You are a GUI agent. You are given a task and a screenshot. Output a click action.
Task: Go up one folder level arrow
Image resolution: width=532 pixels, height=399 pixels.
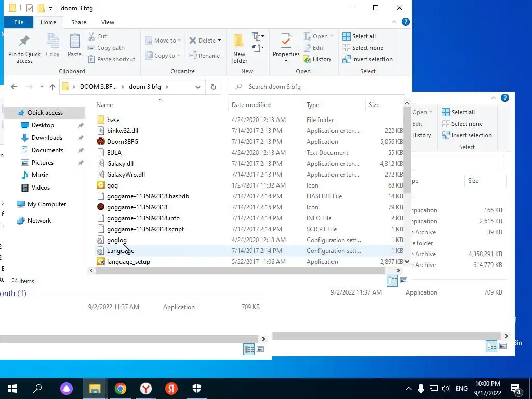tap(52, 87)
